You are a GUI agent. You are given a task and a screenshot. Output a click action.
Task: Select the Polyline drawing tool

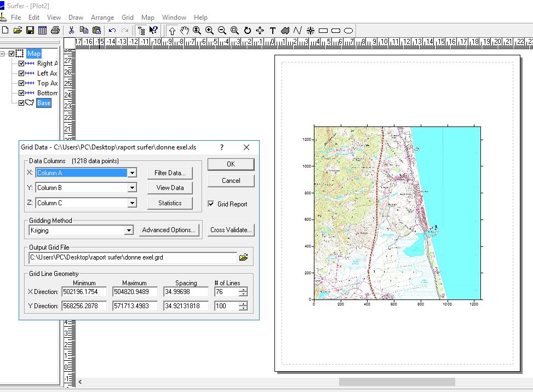coord(298,30)
